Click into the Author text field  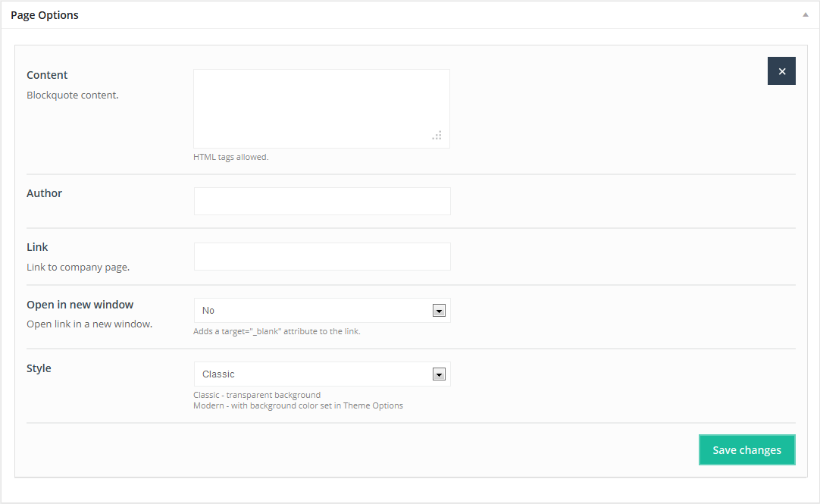[322, 202]
